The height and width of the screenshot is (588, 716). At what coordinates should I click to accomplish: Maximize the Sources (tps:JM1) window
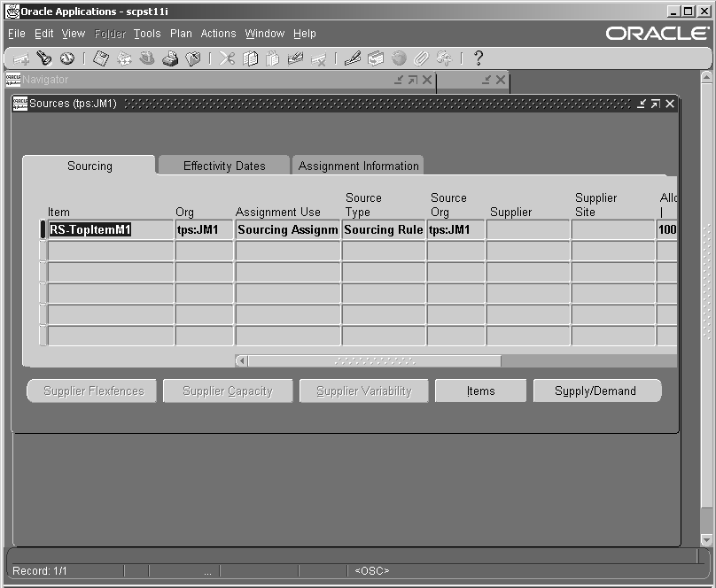click(656, 104)
